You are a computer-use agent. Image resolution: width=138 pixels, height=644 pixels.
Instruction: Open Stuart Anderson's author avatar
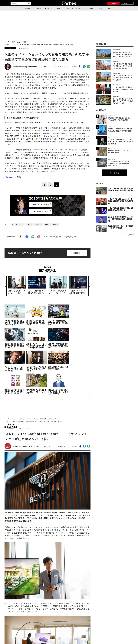tap(8, 67)
